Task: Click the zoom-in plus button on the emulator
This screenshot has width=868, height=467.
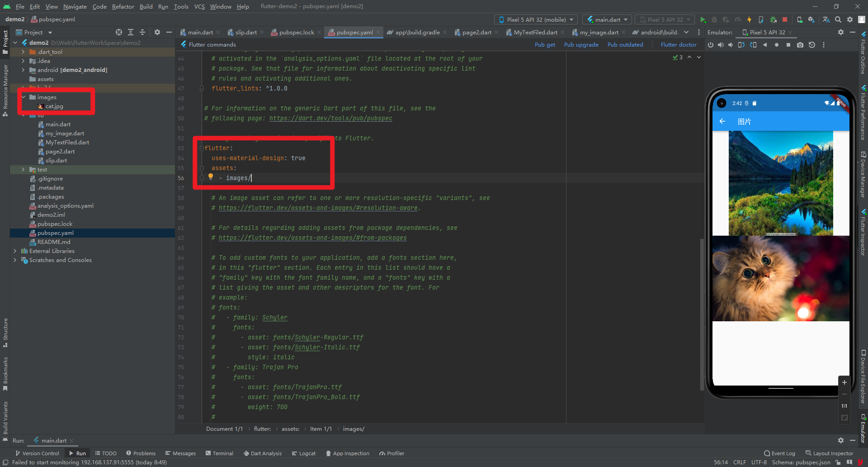Action: click(844, 382)
